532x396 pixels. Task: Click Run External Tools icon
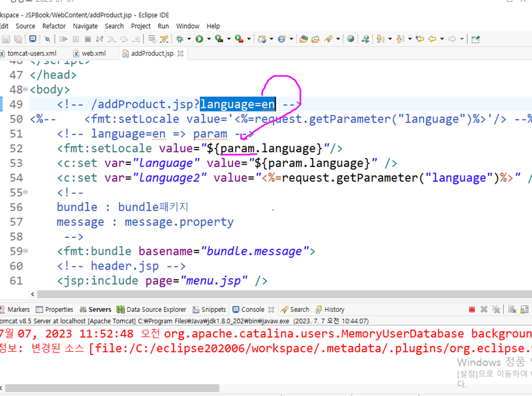pyautogui.click(x=239, y=39)
